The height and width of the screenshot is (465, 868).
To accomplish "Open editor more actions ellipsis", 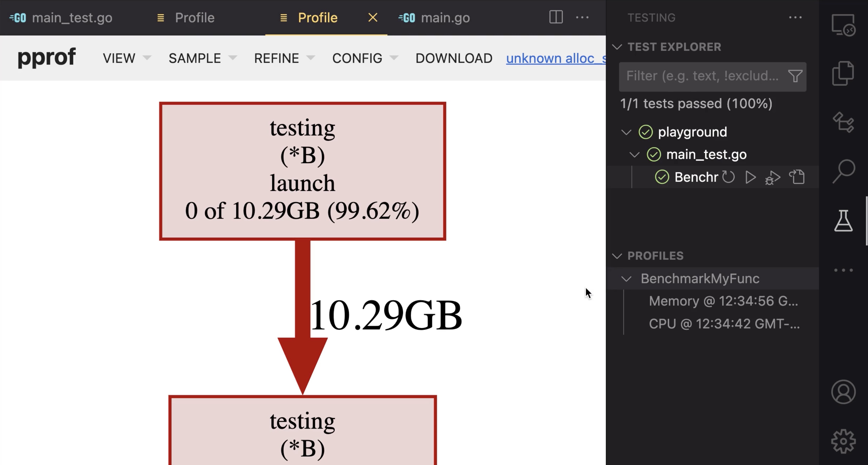I will point(582,17).
